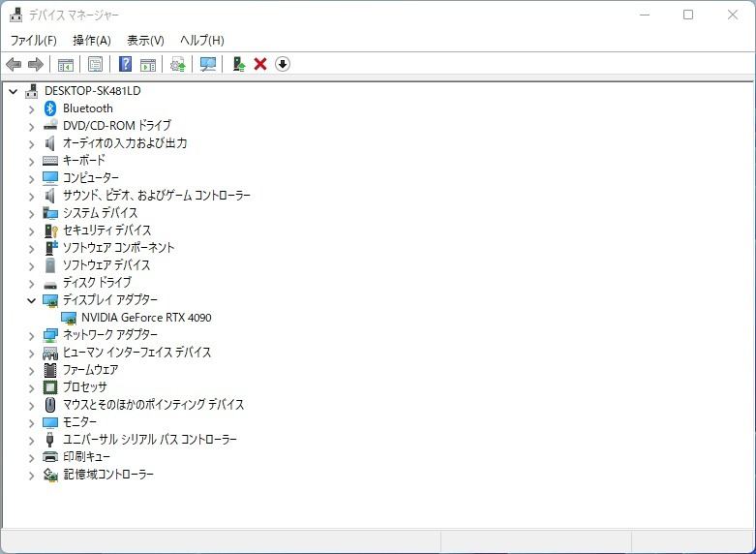The image size is (756, 554).
Task: Click the プロセッサ chip icon
Action: [x=50, y=387]
